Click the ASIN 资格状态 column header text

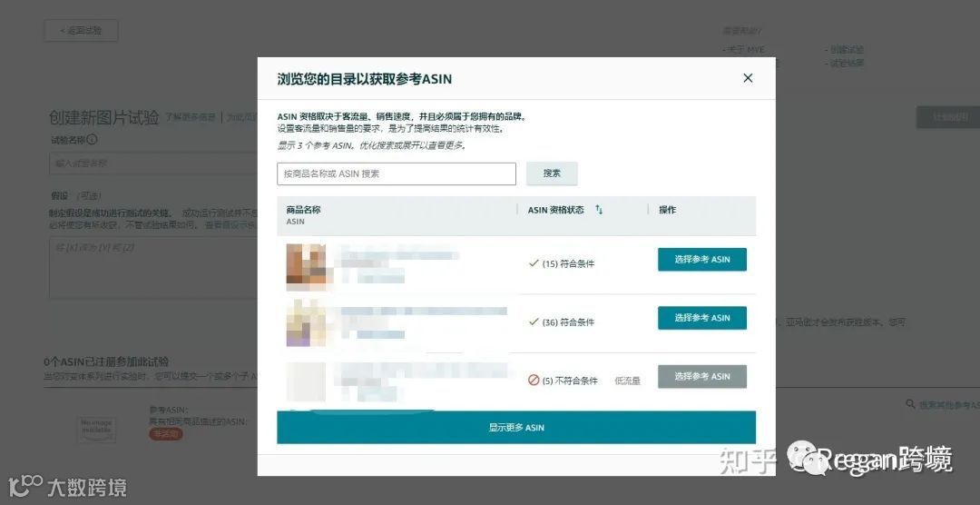555,210
